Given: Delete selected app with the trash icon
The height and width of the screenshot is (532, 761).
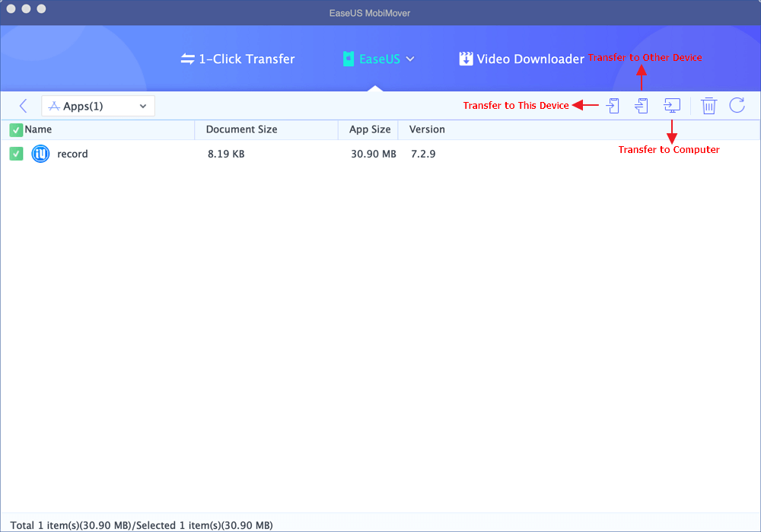Looking at the screenshot, I should tap(708, 105).
